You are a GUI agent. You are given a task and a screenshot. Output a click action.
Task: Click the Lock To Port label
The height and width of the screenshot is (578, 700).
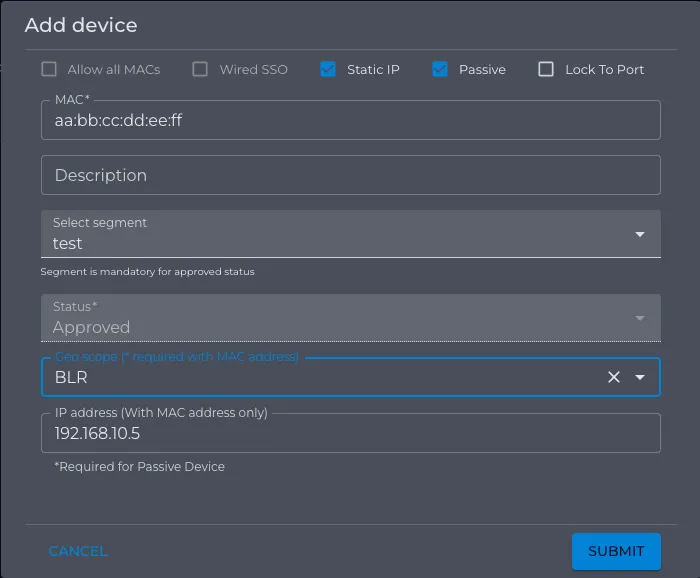tap(604, 70)
